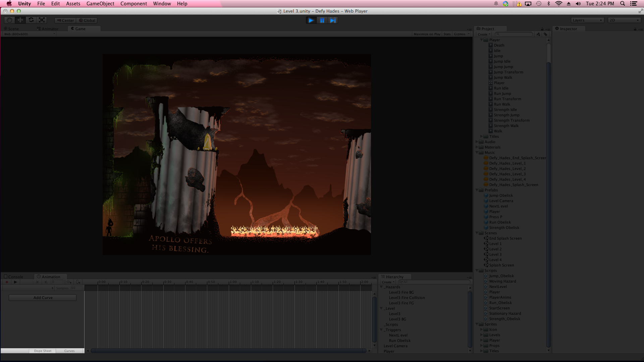Image resolution: width=644 pixels, height=362 pixels.
Task: Open the Project Create dropdown
Action: pyautogui.click(x=484, y=34)
